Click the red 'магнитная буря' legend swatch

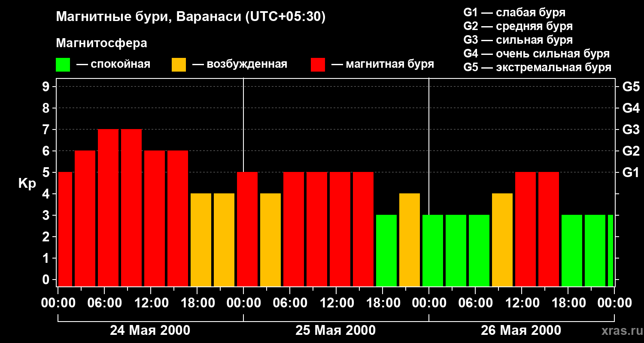[x=318, y=65]
